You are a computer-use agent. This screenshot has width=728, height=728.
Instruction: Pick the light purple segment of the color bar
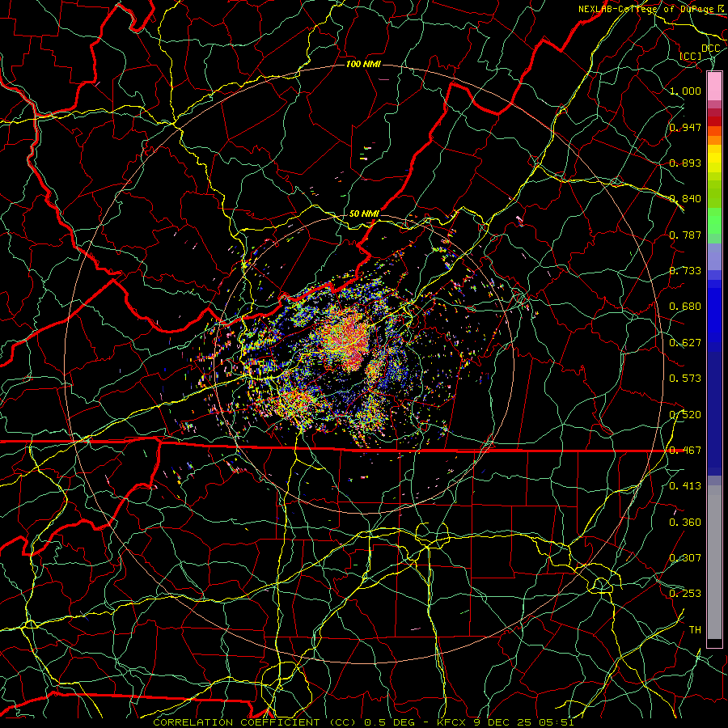[x=714, y=257]
